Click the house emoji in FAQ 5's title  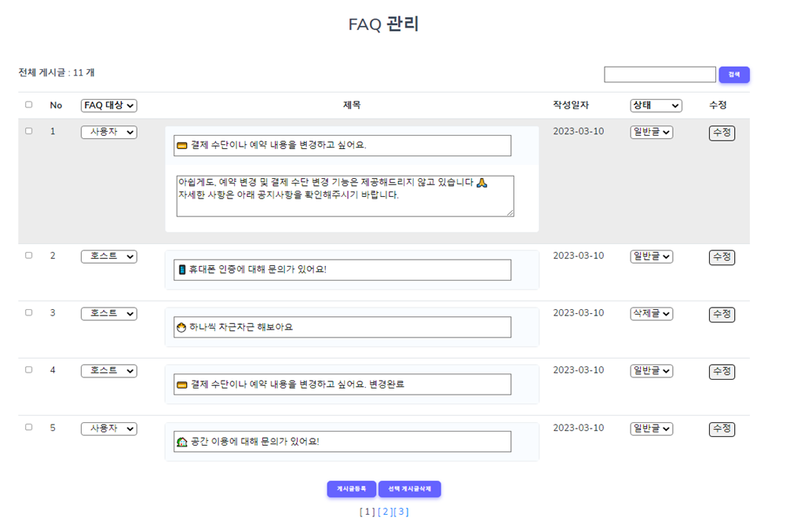point(181,441)
